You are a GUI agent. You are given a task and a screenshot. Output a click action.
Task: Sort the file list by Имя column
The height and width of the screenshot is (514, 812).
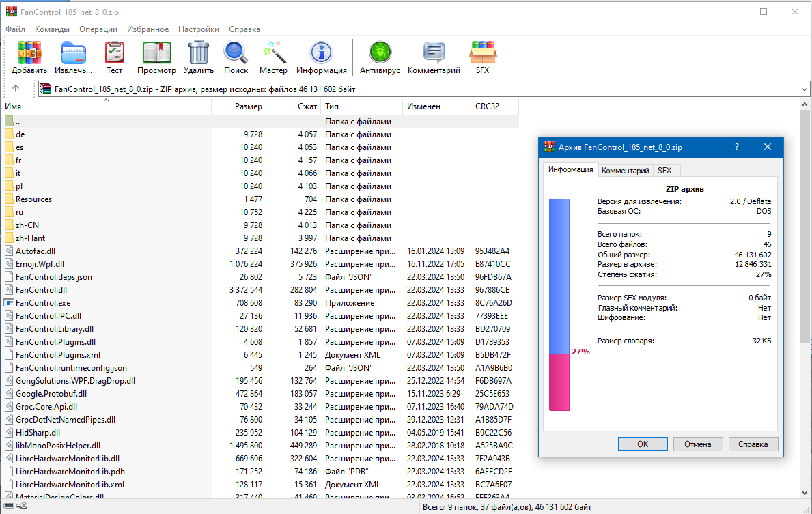pos(107,106)
